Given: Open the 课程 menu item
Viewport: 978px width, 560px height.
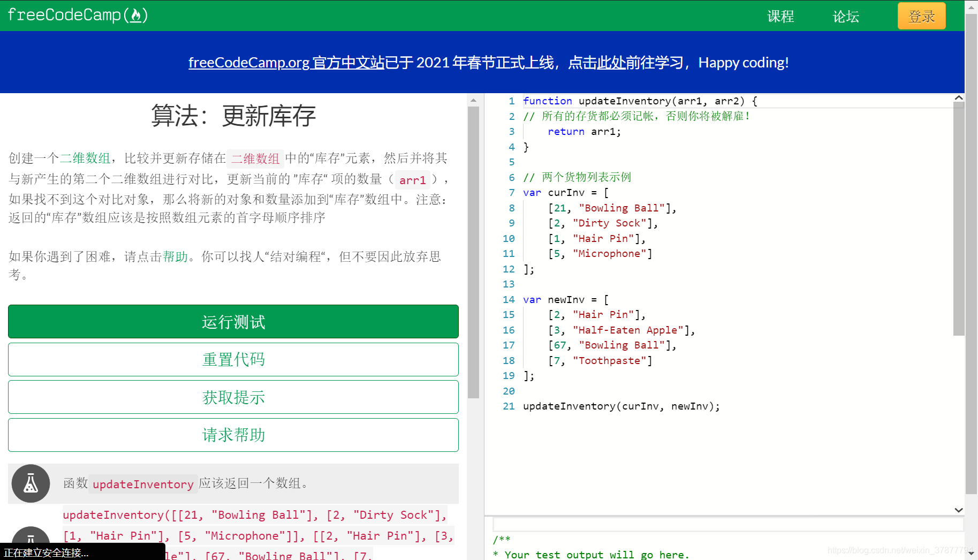Looking at the screenshot, I should [x=780, y=17].
